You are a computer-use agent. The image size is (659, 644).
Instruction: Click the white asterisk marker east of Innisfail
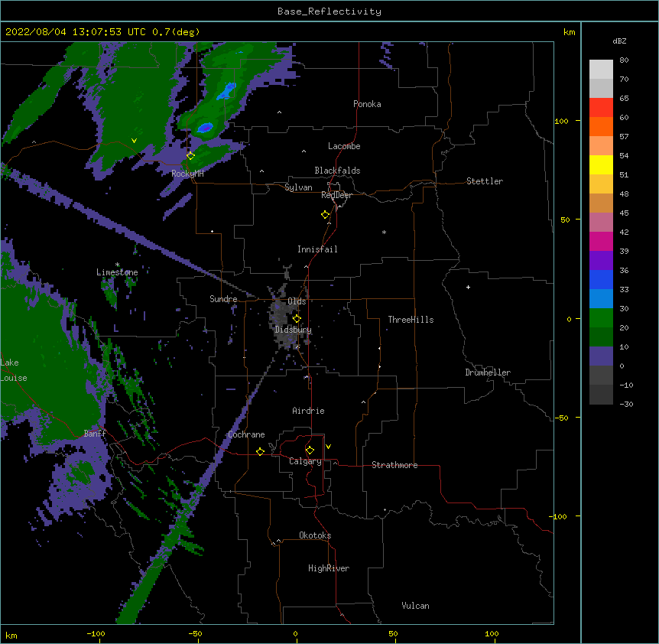pos(384,232)
